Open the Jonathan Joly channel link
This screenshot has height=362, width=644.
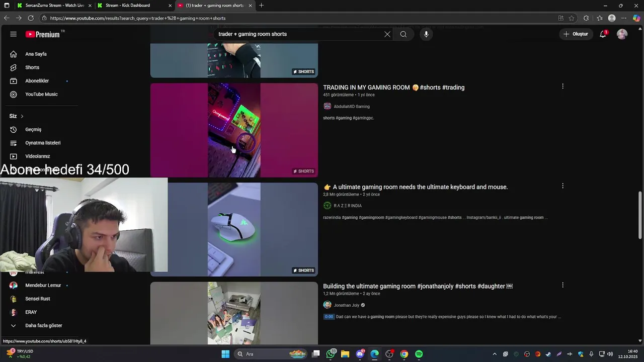346,305
